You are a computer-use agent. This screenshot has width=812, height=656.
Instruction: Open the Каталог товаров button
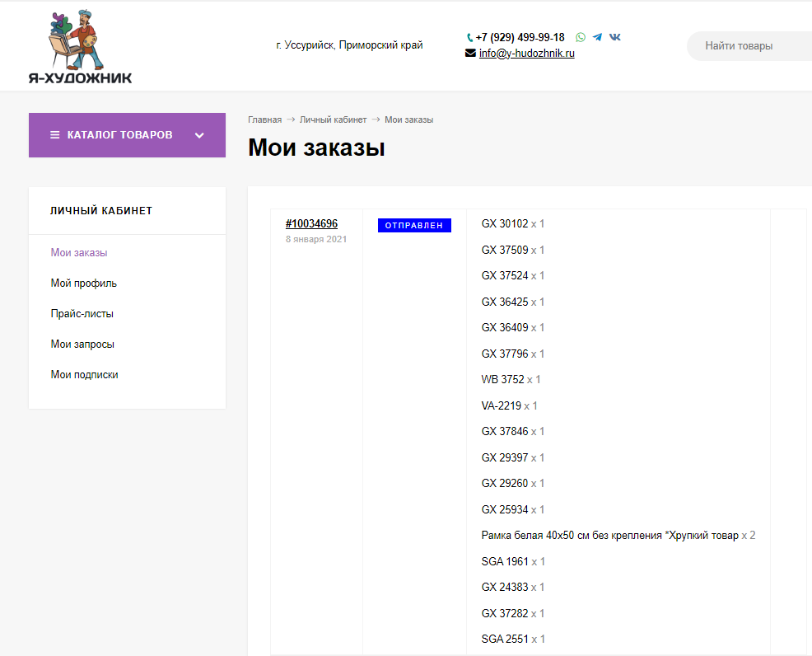click(x=127, y=135)
